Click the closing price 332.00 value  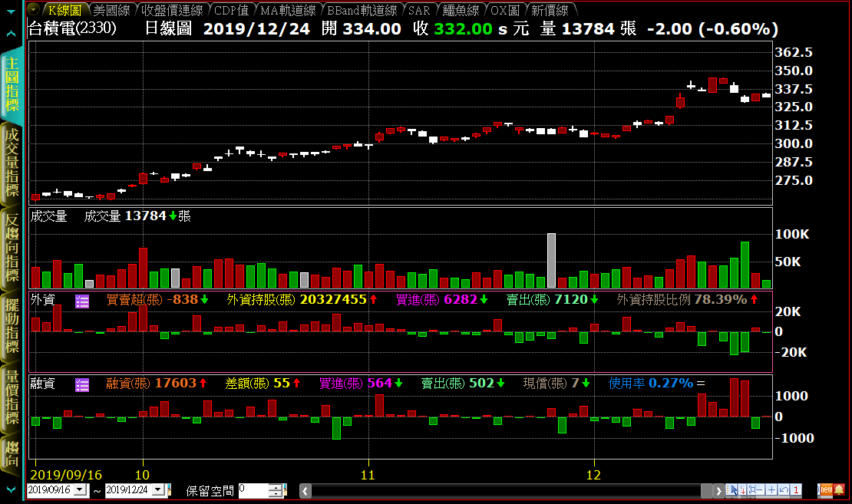463,29
